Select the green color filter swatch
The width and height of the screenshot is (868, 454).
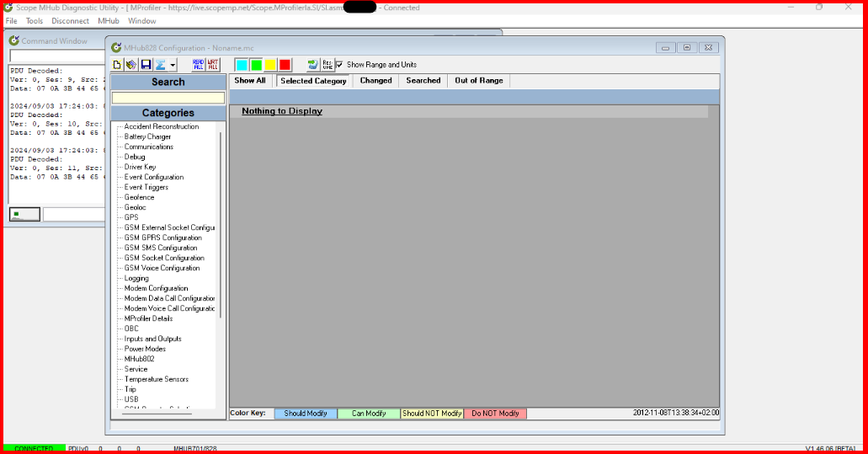click(256, 65)
